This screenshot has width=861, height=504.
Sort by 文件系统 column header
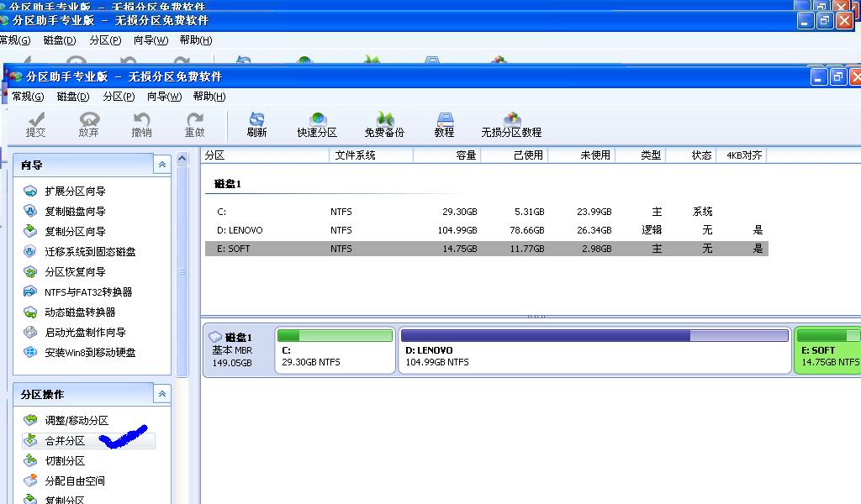(x=371, y=155)
